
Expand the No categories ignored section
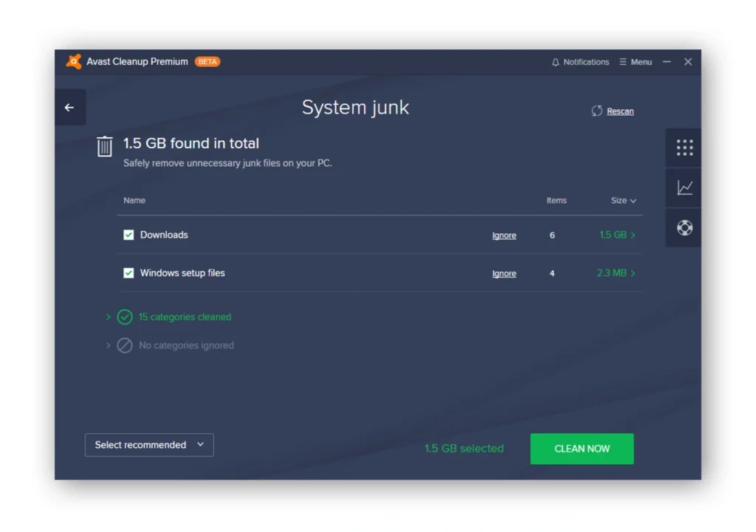(109, 345)
